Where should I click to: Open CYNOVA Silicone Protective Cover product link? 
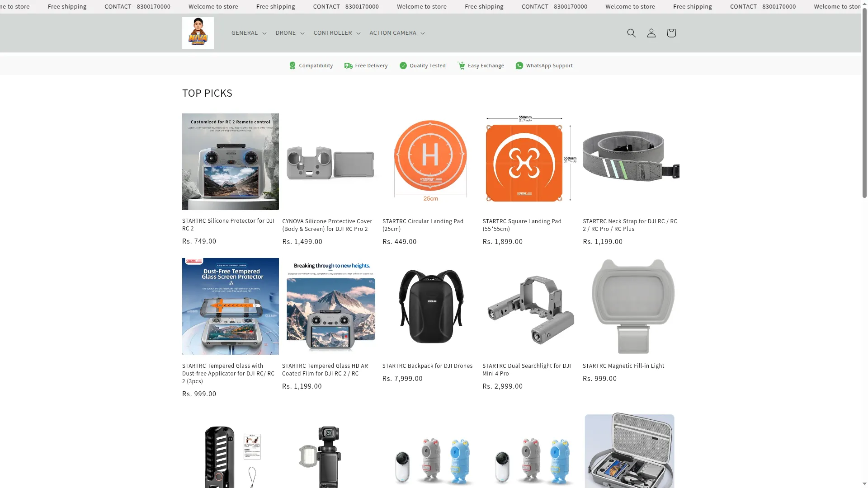[x=327, y=225]
